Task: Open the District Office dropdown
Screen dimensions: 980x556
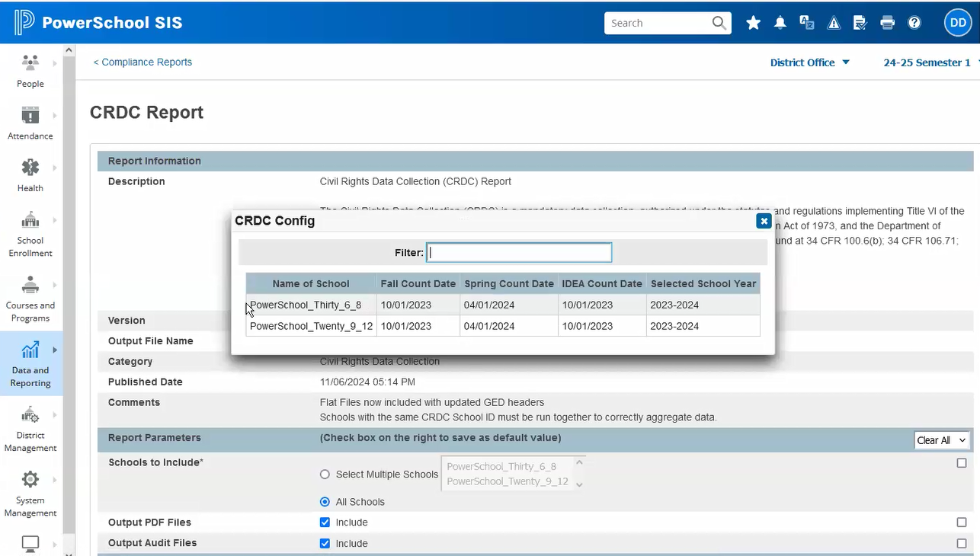Action: [x=809, y=62]
